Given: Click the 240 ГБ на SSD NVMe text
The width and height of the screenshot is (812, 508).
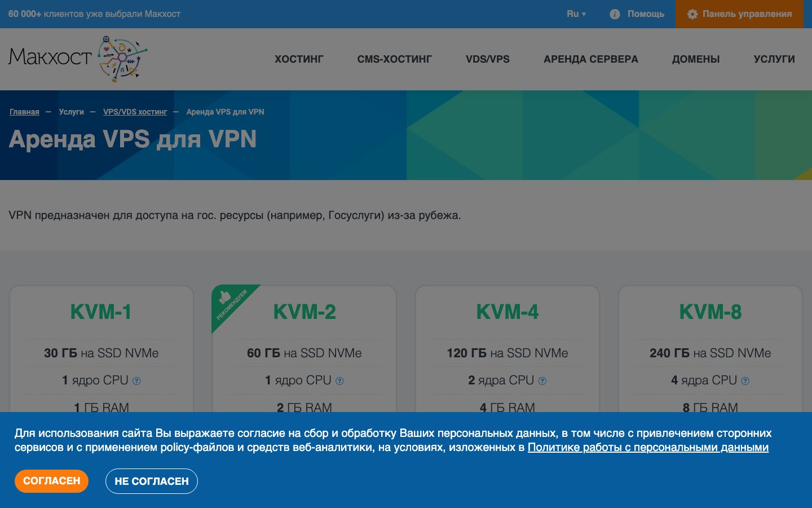Looking at the screenshot, I should pyautogui.click(x=710, y=353).
